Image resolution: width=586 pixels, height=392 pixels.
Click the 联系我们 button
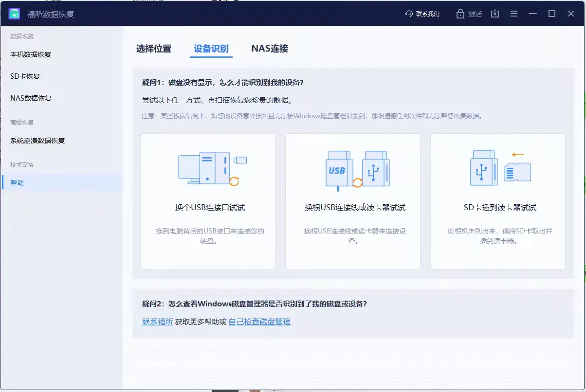coord(422,14)
